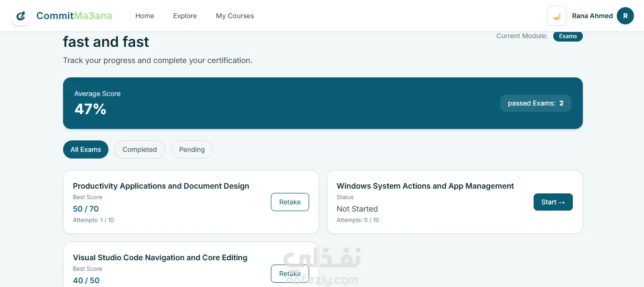Click the 47% average score value

tap(90, 109)
